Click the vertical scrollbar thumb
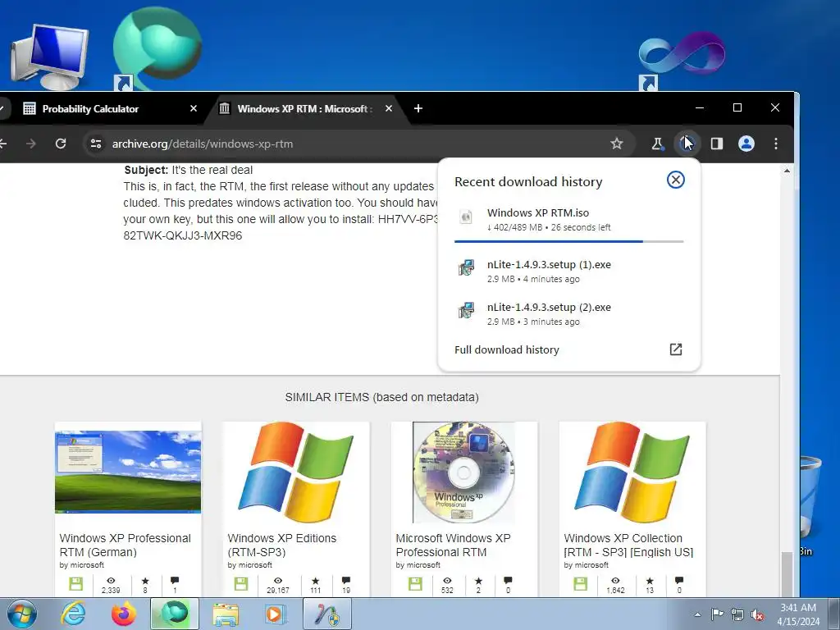 [787, 573]
